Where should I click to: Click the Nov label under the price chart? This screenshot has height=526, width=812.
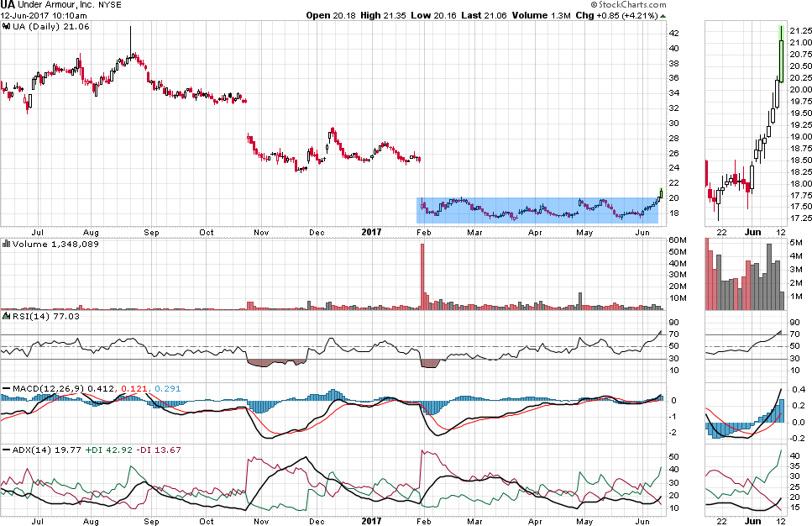pyautogui.click(x=261, y=233)
